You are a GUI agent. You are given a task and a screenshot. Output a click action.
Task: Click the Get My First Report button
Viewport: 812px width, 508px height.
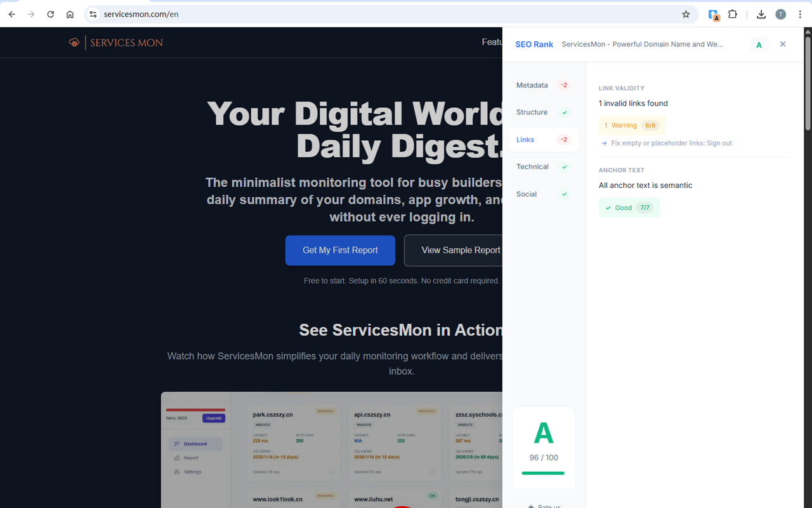click(x=340, y=250)
